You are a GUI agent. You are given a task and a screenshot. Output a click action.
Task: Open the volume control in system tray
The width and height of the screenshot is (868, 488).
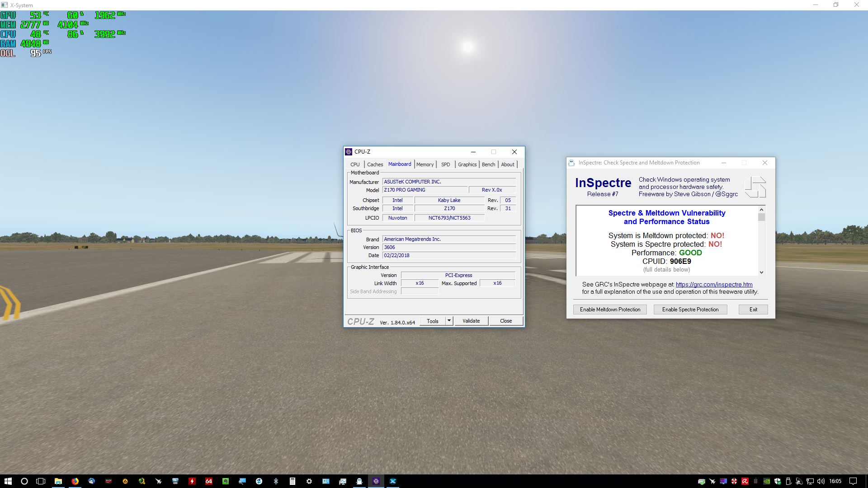point(821,481)
